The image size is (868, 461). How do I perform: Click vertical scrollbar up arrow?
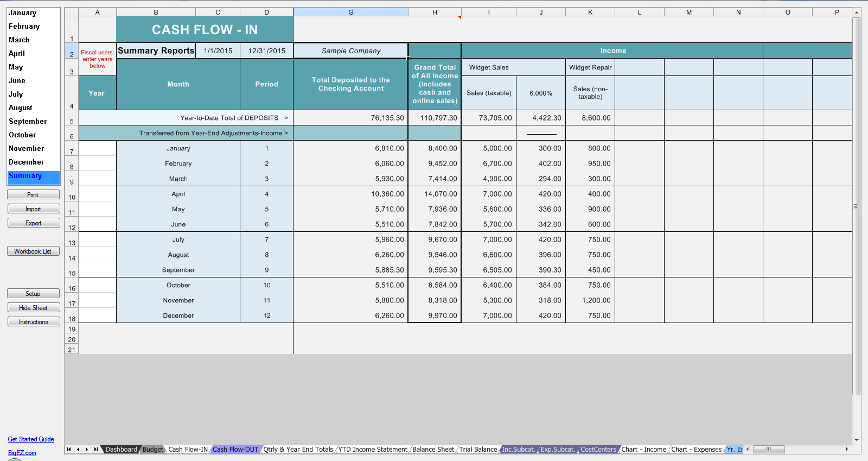click(857, 12)
